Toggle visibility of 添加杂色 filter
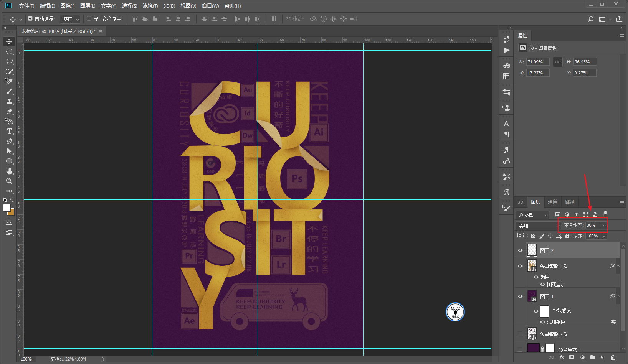This screenshot has height=364, width=628. point(542,322)
